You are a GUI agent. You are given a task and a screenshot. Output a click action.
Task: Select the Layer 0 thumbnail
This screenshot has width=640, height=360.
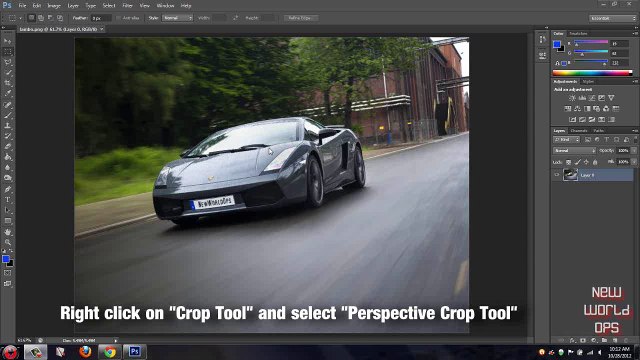coord(570,175)
